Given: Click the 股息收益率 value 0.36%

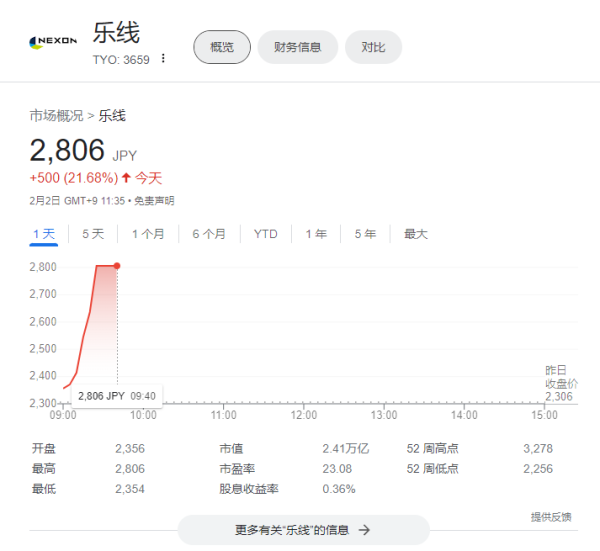Looking at the screenshot, I should [339, 489].
